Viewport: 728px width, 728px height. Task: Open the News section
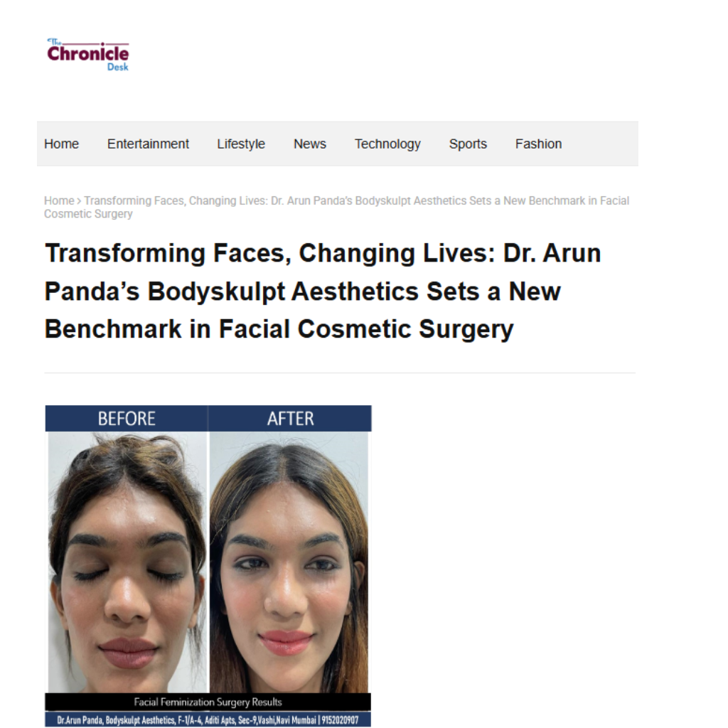click(310, 144)
